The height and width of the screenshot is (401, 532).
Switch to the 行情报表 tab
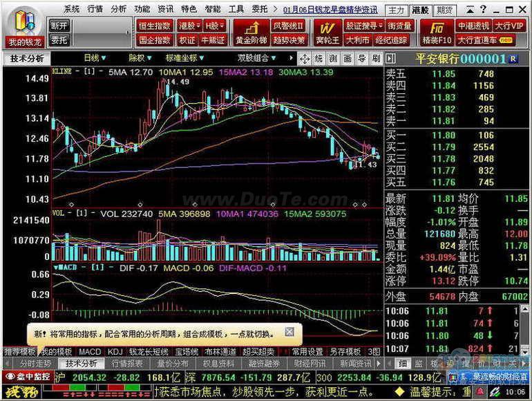(127, 364)
